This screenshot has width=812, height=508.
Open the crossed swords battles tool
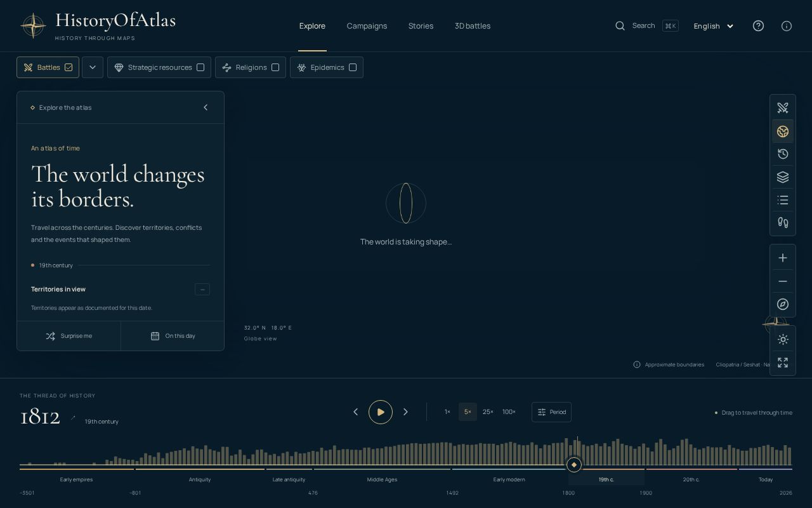(783, 108)
